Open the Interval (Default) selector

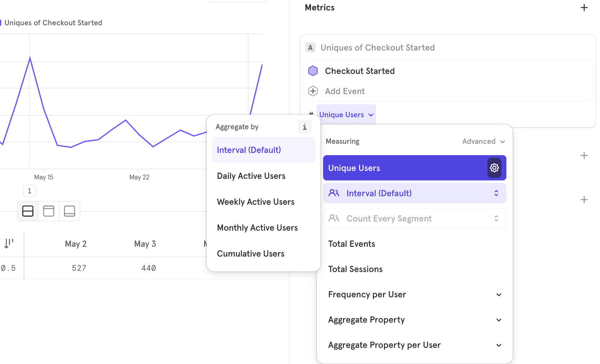414,193
